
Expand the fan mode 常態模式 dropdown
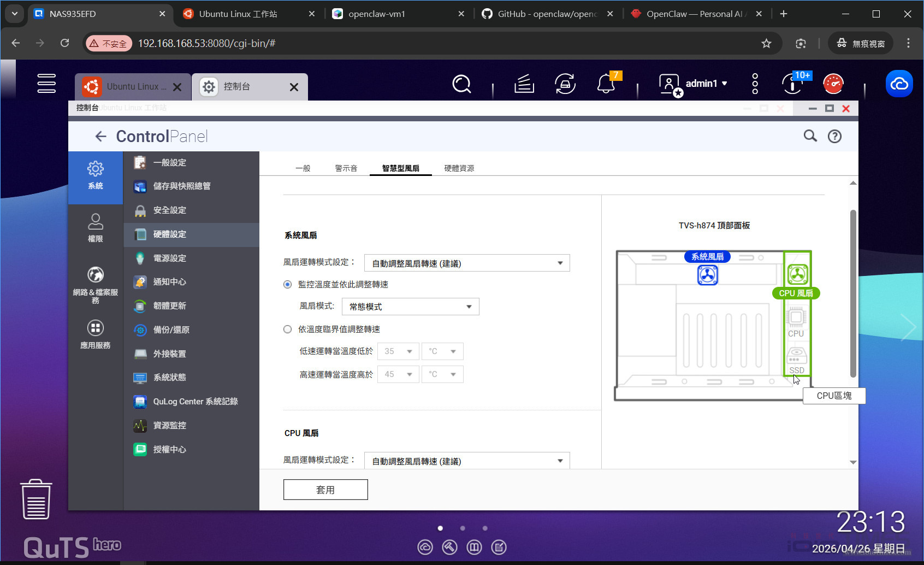(410, 307)
